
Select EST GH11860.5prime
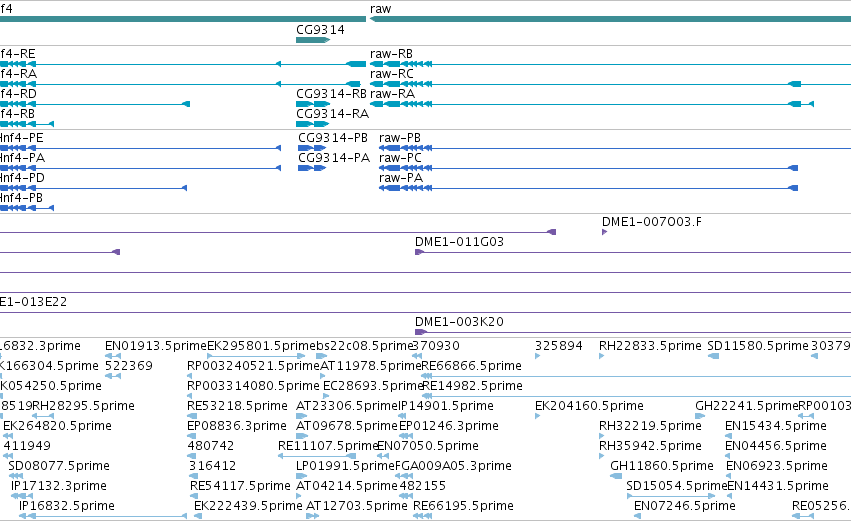click(x=616, y=476)
